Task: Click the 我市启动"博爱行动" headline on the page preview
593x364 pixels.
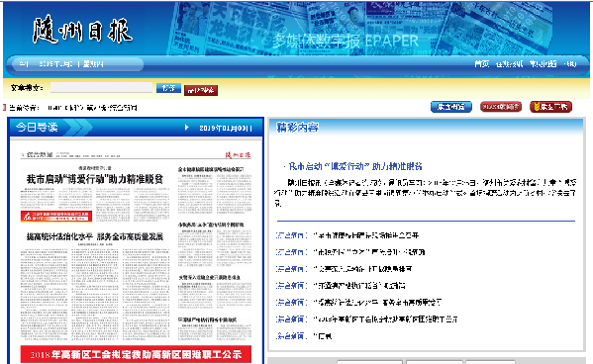Action: click(x=95, y=179)
